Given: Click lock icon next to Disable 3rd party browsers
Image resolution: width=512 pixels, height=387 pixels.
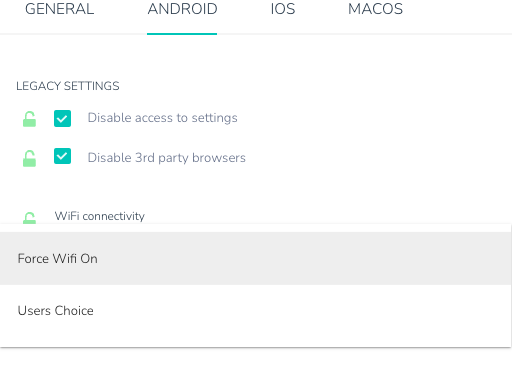Looking at the screenshot, I should point(29,158).
